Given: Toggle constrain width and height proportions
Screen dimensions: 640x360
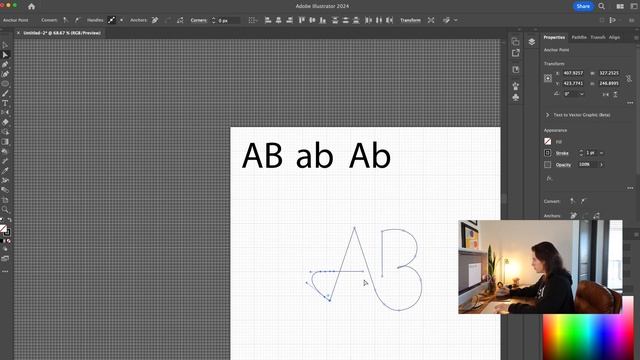Looking at the screenshot, I should point(629,78).
